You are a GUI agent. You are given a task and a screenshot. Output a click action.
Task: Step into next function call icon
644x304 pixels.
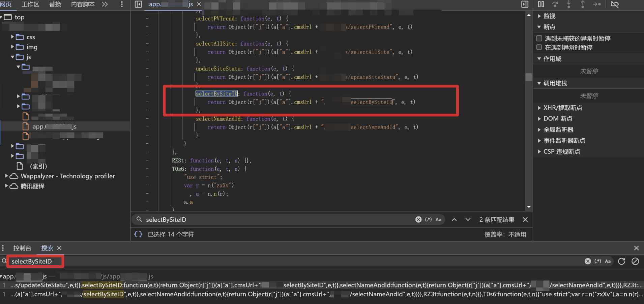(569, 4)
